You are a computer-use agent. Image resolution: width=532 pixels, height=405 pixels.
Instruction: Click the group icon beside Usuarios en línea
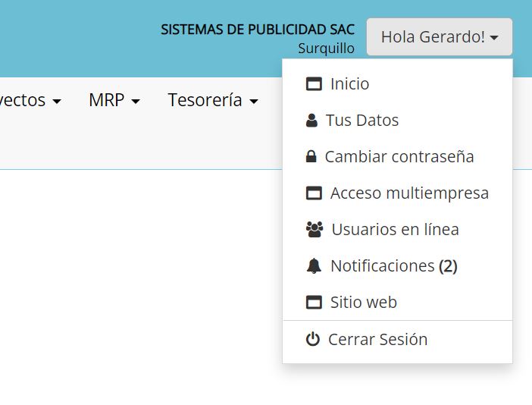click(x=315, y=229)
